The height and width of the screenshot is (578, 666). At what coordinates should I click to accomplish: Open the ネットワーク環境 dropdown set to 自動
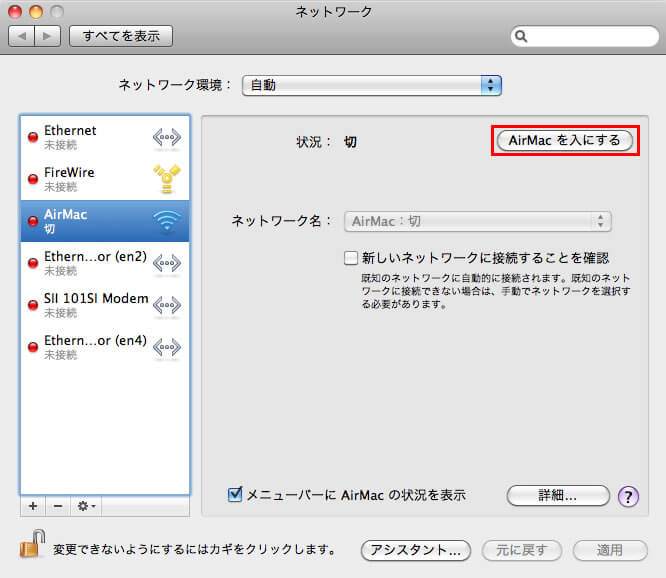pos(372,85)
